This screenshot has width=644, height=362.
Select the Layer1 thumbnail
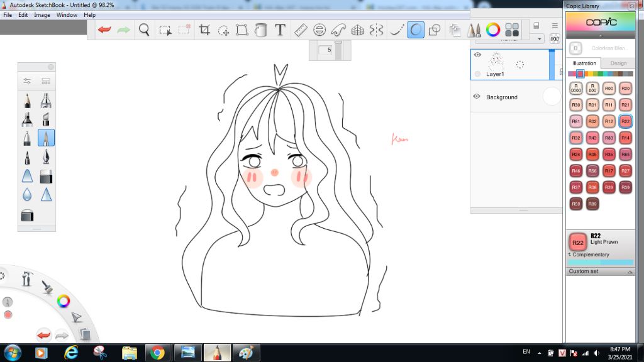[496, 62]
